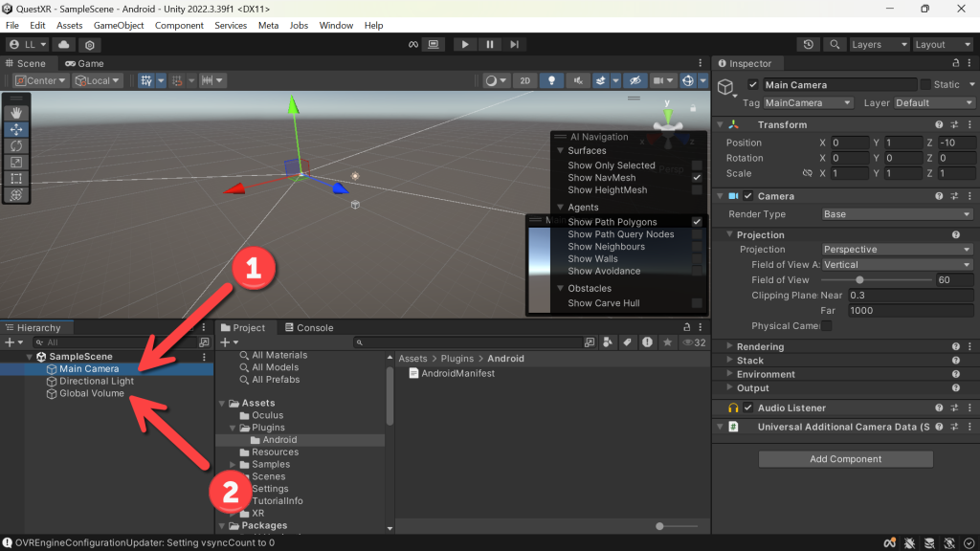Search by type icon in Project
The image size is (980, 551).
point(608,342)
